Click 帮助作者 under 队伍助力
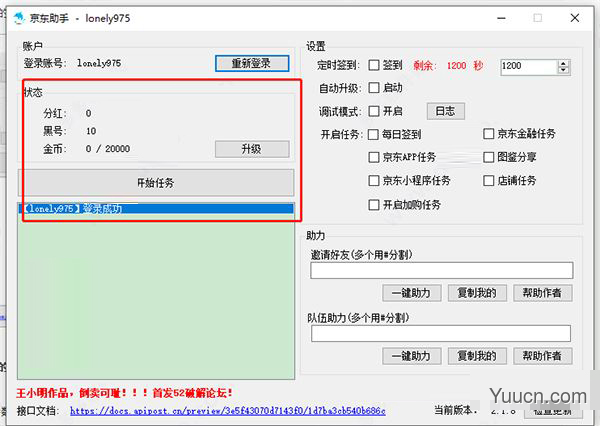The width and height of the screenshot is (600, 426). [543, 356]
